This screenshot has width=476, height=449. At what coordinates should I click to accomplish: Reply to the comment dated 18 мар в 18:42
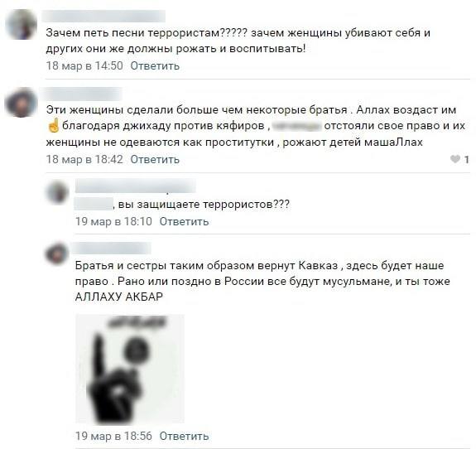(155, 160)
